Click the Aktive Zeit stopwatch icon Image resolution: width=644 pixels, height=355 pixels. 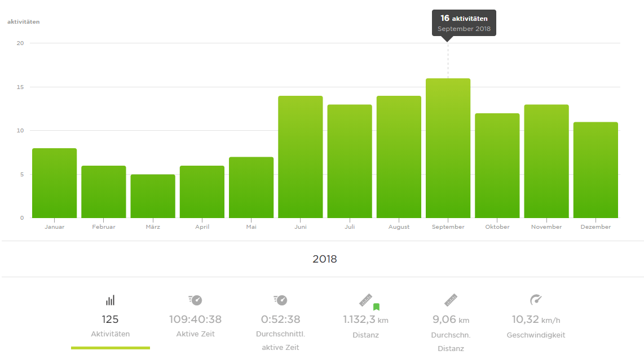click(x=195, y=300)
